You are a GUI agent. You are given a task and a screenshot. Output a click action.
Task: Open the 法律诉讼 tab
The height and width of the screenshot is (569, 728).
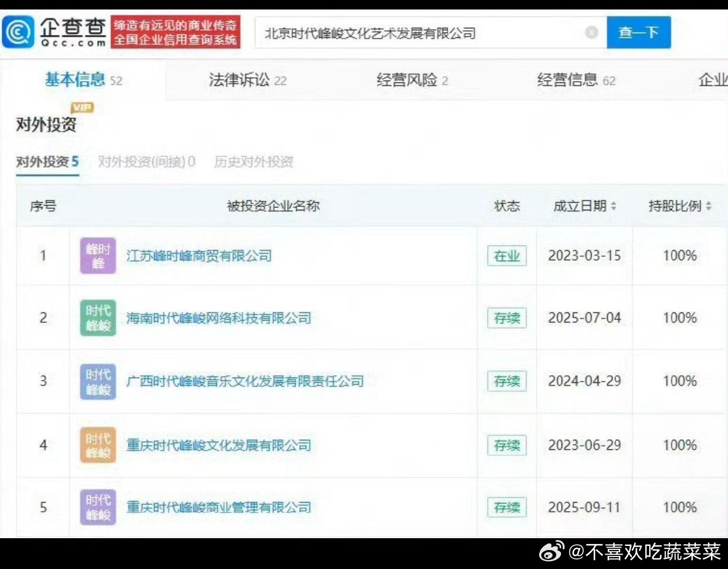coord(247,80)
